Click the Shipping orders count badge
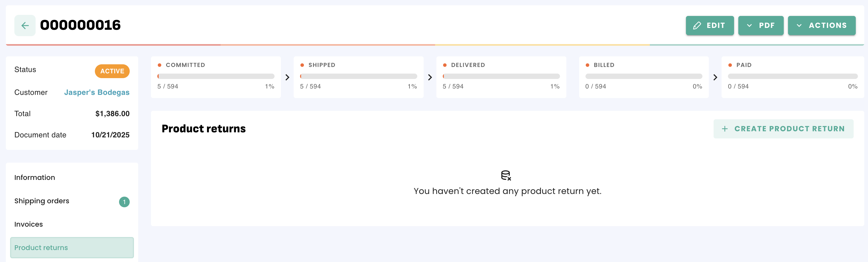868x262 pixels. pyautogui.click(x=124, y=202)
